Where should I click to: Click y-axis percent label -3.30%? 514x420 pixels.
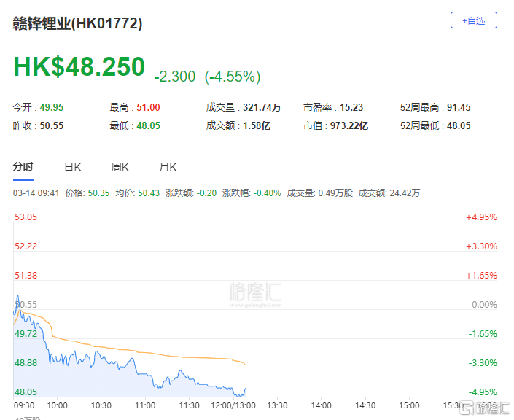pyautogui.click(x=483, y=363)
